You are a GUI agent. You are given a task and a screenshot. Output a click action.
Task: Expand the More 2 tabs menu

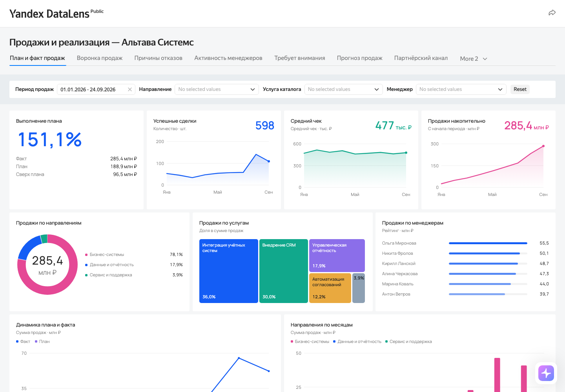[x=474, y=59]
